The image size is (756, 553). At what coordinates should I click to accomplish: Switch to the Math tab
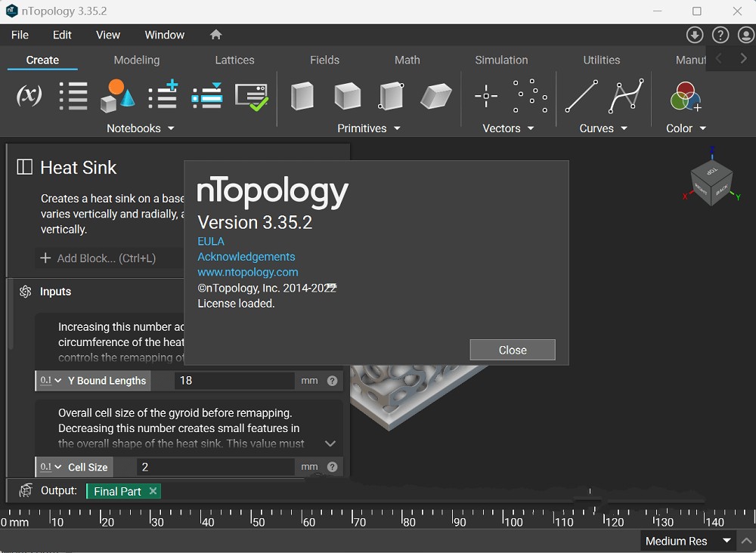[x=407, y=60]
